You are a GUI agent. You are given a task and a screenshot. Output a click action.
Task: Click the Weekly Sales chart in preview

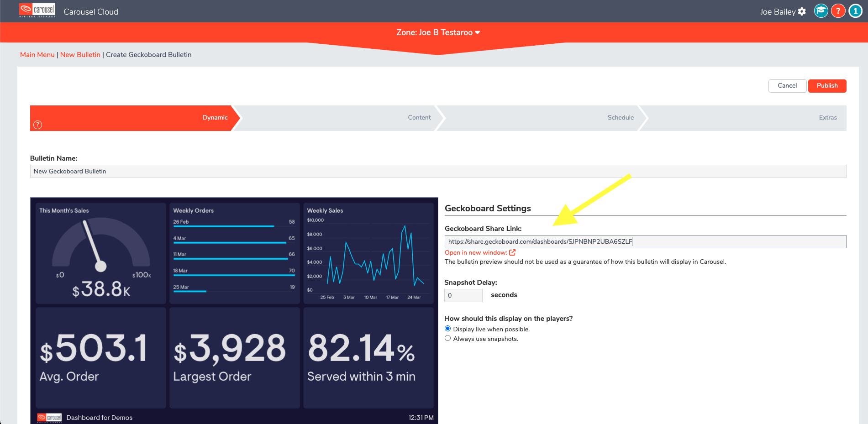click(368, 253)
